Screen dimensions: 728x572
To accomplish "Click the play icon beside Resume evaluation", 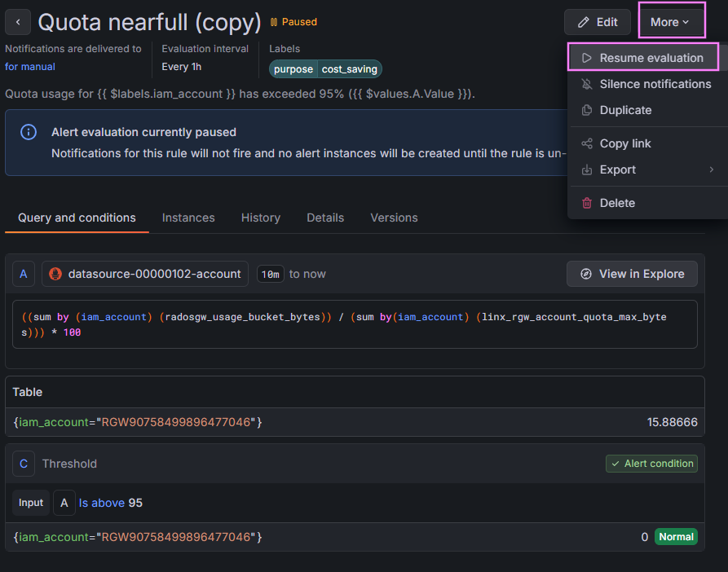I will [587, 58].
